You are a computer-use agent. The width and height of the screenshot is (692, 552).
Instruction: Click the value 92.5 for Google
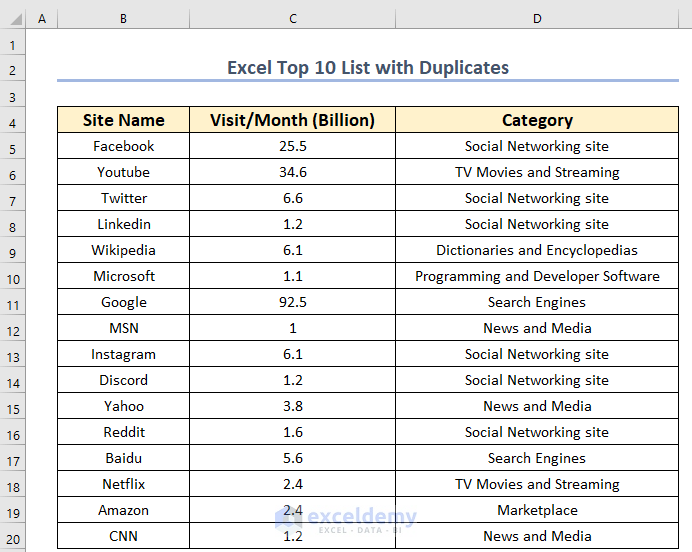tap(293, 302)
